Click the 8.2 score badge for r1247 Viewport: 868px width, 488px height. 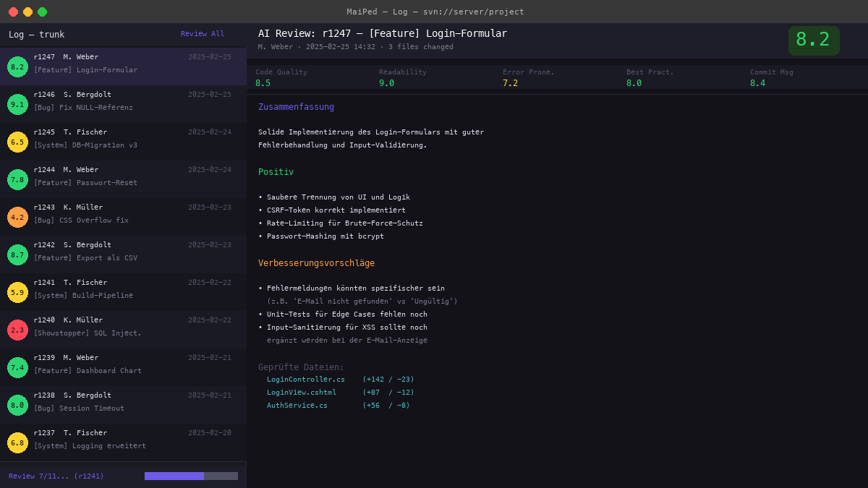17,67
